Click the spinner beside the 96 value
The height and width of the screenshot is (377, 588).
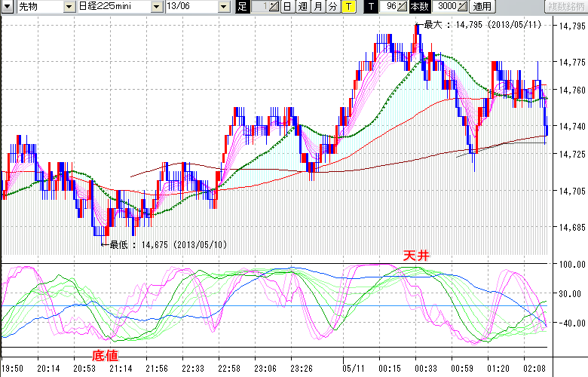point(403,7)
